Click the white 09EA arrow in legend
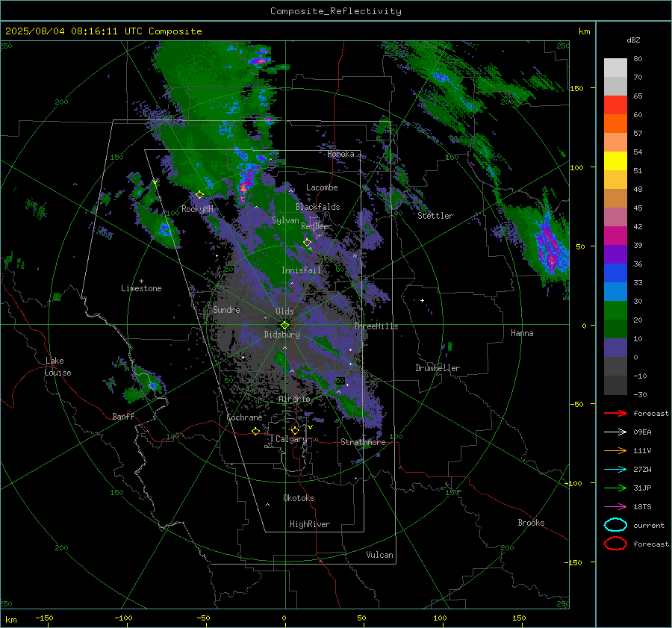Screen dimensions: 672x628 pyautogui.click(x=615, y=432)
